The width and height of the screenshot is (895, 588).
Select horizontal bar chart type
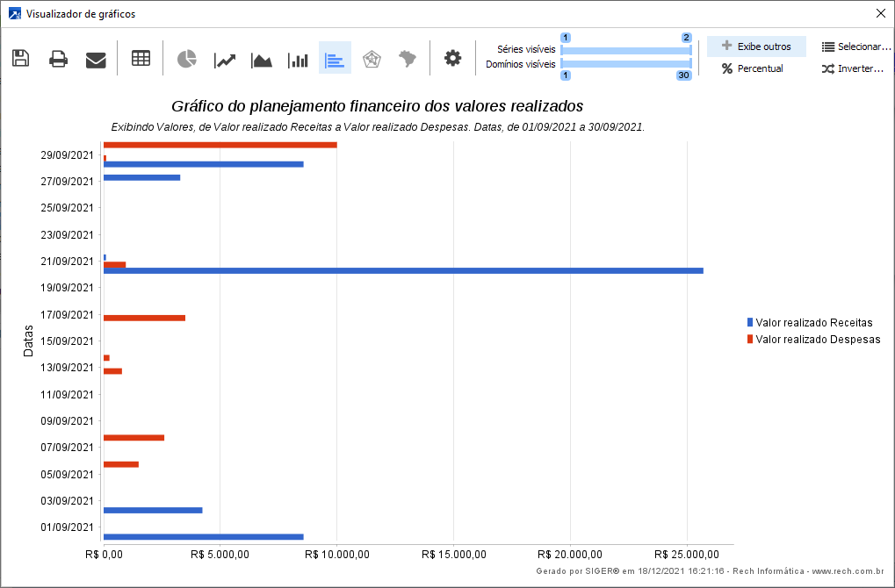335,58
